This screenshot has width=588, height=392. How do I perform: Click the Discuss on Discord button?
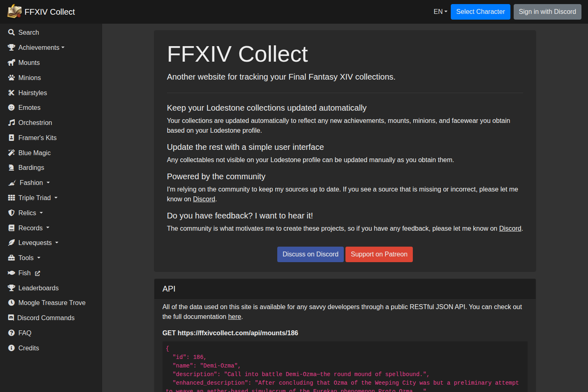[x=310, y=254]
